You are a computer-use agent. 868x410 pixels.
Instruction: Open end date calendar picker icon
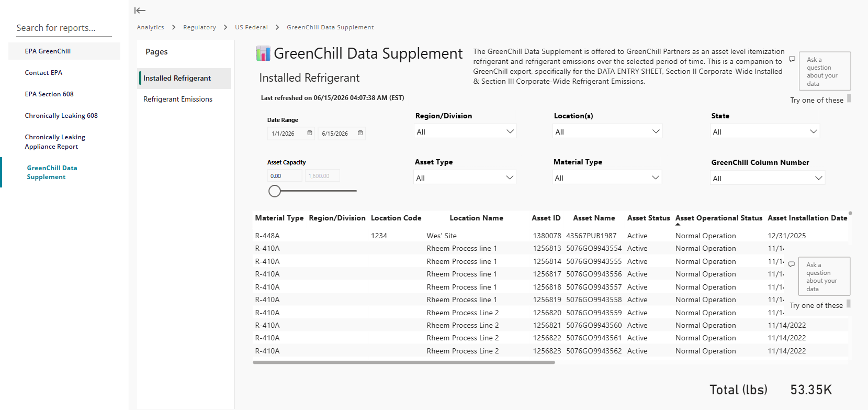(x=360, y=133)
